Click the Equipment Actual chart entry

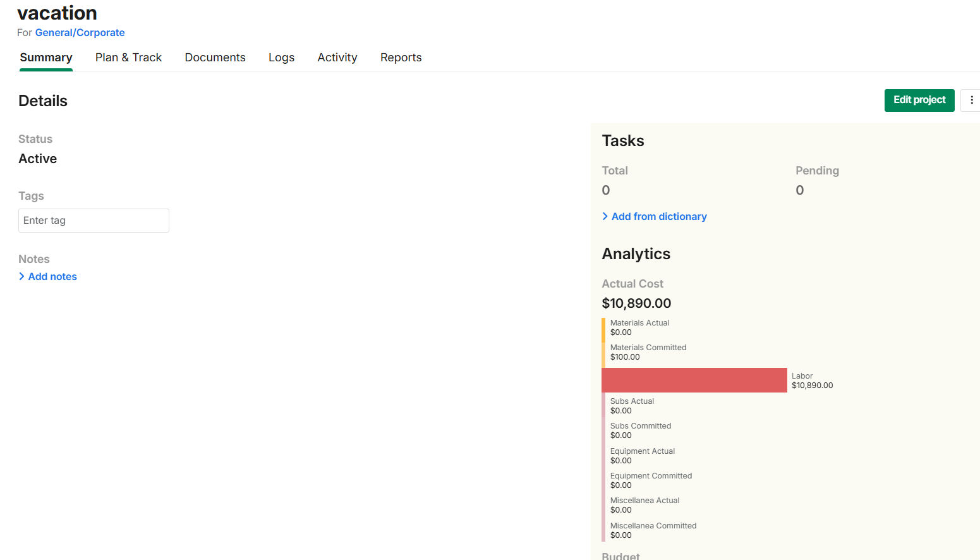point(642,456)
